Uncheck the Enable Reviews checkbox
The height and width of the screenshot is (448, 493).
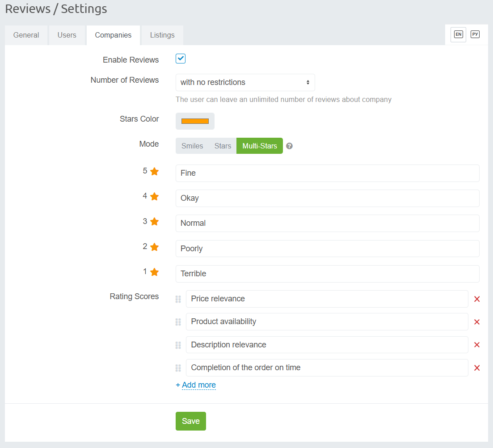(181, 59)
